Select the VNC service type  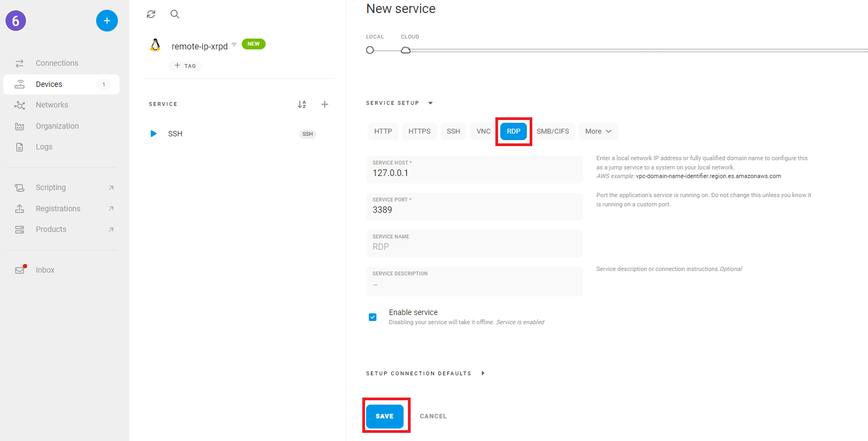coord(483,131)
